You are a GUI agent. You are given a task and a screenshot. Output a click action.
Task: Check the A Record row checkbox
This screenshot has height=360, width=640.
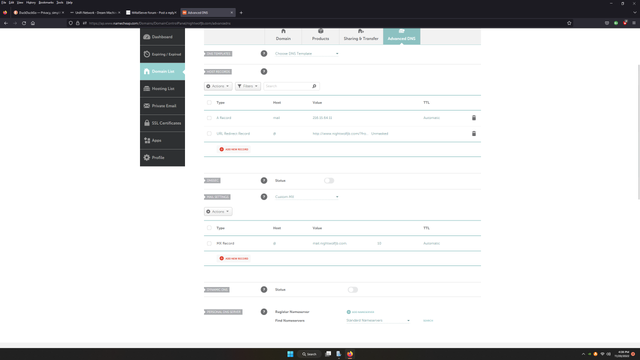coord(209,118)
